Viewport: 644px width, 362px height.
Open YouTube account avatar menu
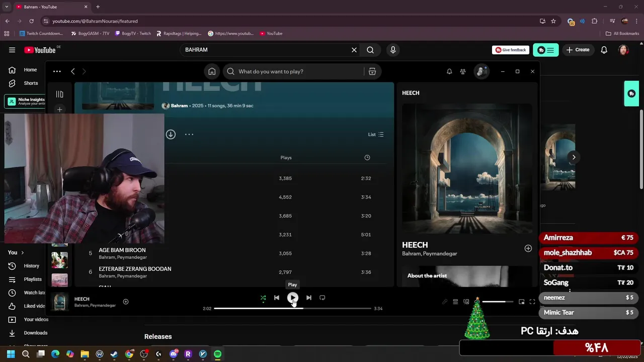pos(623,50)
